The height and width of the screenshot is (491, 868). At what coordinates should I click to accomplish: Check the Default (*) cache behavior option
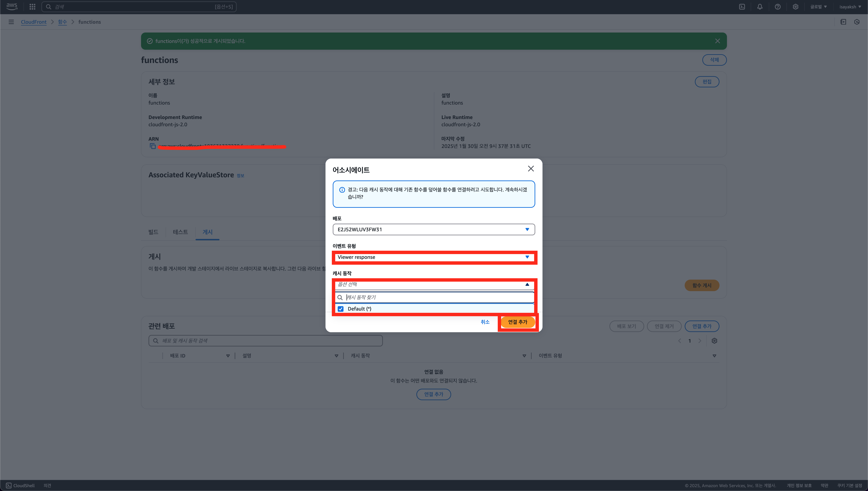pyautogui.click(x=340, y=309)
